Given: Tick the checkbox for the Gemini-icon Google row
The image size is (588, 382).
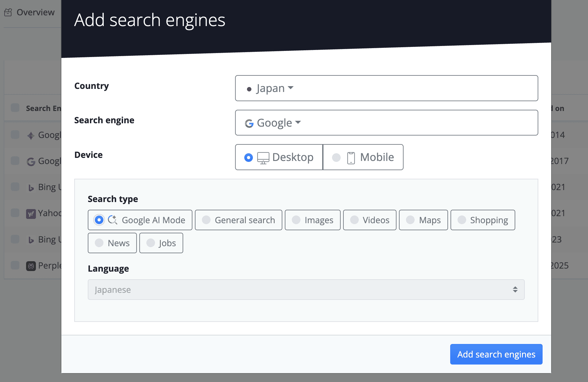Looking at the screenshot, I should (x=15, y=135).
